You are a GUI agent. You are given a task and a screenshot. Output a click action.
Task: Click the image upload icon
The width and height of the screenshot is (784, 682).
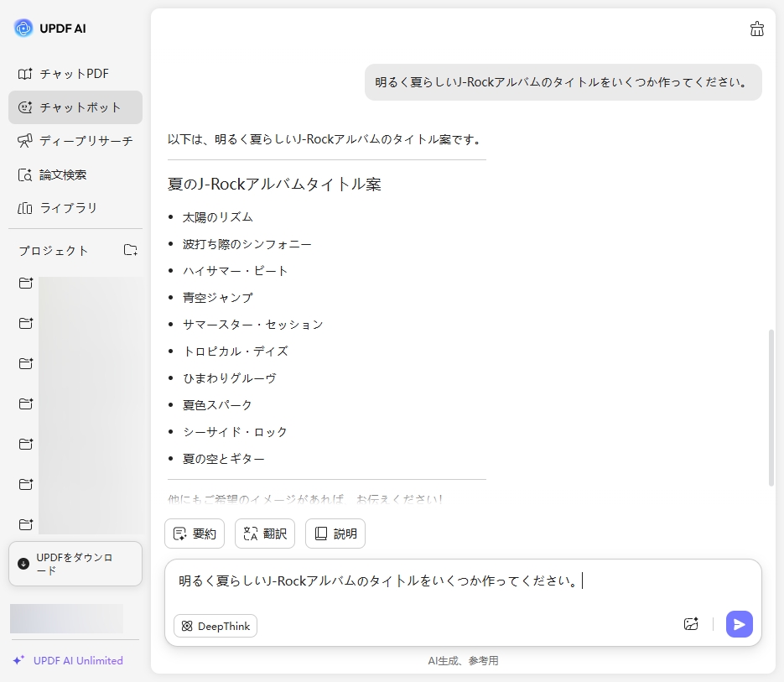691,624
